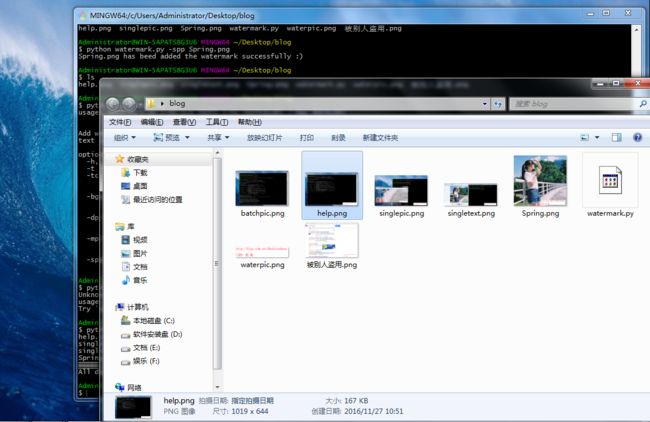Open the 帮助(H) menu
The width and height of the screenshot is (650, 422).
click(250, 122)
